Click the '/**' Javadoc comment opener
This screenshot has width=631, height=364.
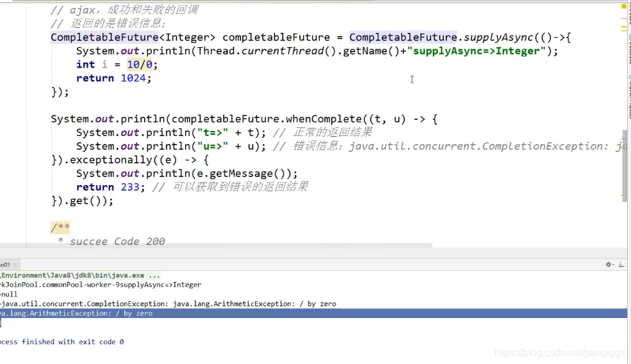[60, 228]
